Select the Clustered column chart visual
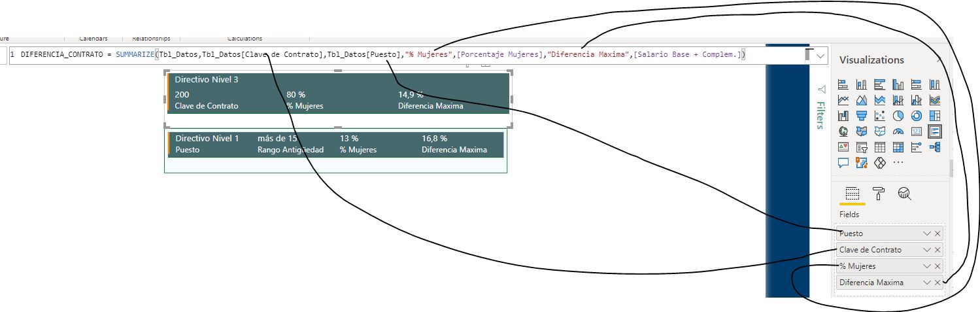The width and height of the screenshot is (980, 312). [x=898, y=84]
